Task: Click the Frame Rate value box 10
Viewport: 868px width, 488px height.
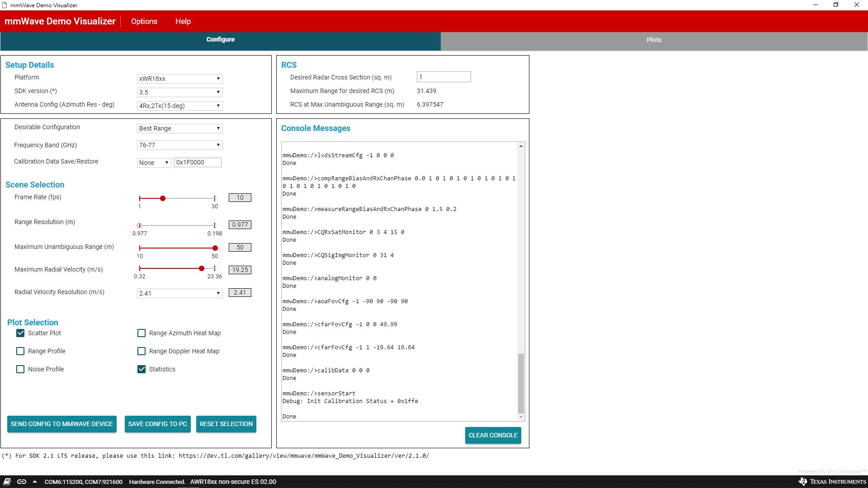Action: (240, 197)
